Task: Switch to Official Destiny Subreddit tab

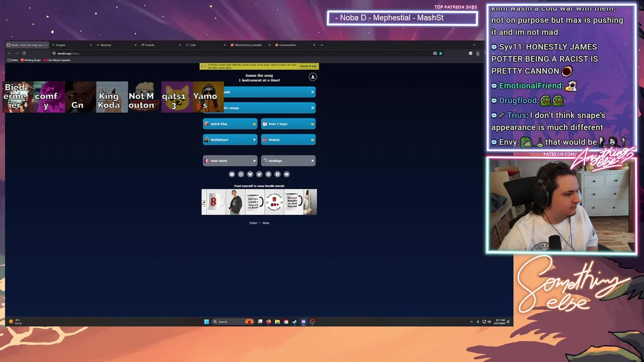Action: 250,45
